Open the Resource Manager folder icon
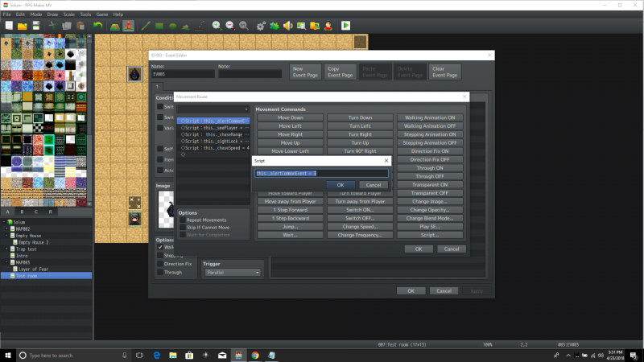The height and width of the screenshot is (362, 644). [315, 26]
